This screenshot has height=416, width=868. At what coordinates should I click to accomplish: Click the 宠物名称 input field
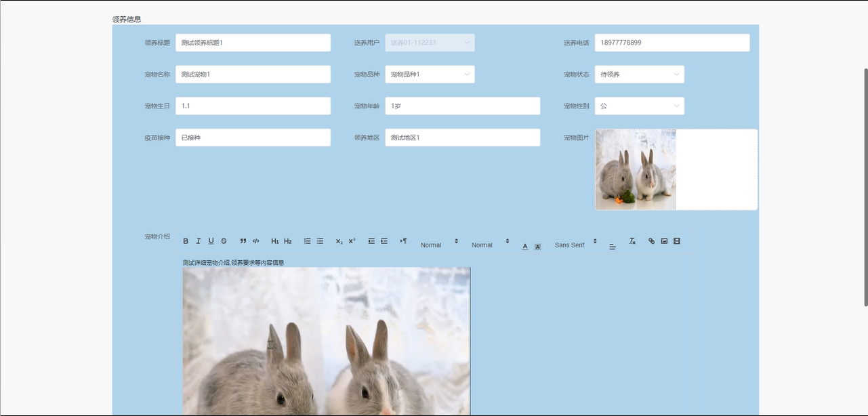(x=253, y=75)
